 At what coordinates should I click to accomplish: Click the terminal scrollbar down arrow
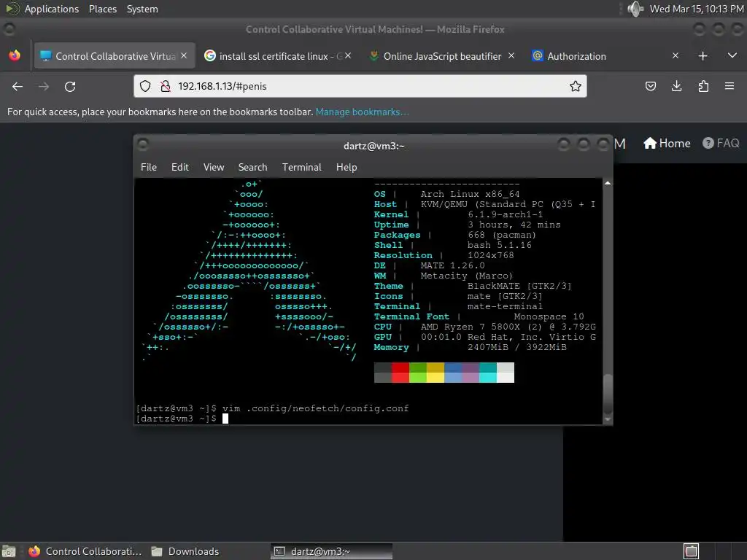[x=608, y=419]
